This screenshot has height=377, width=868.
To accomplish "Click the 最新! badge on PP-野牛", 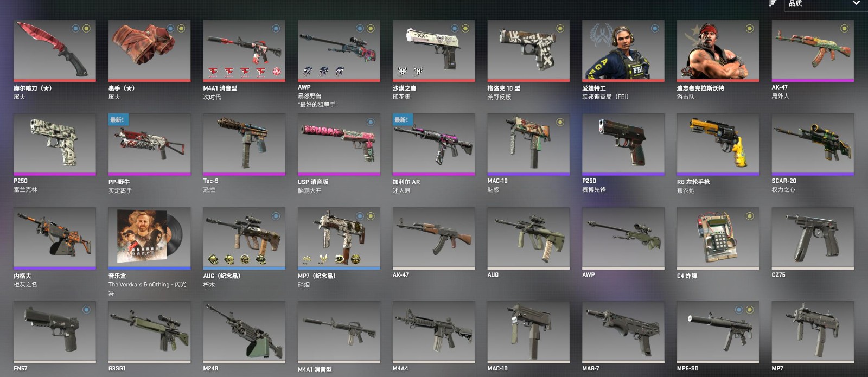I will (118, 120).
